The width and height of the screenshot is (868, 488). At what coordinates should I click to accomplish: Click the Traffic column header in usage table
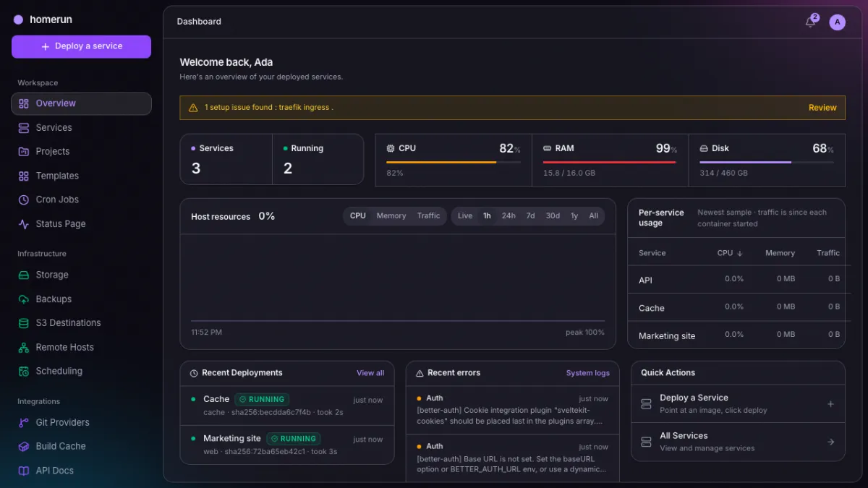(x=828, y=253)
